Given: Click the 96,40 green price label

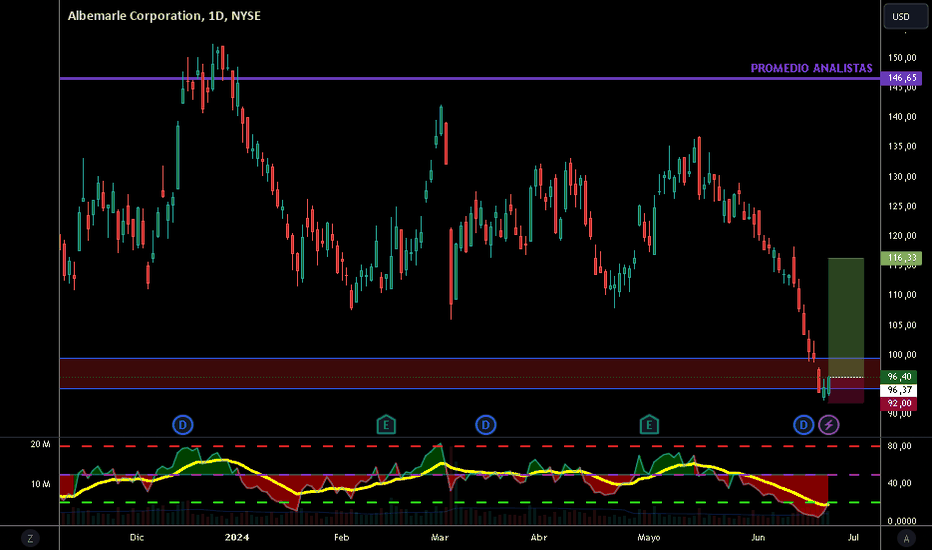Looking at the screenshot, I should point(899,377).
